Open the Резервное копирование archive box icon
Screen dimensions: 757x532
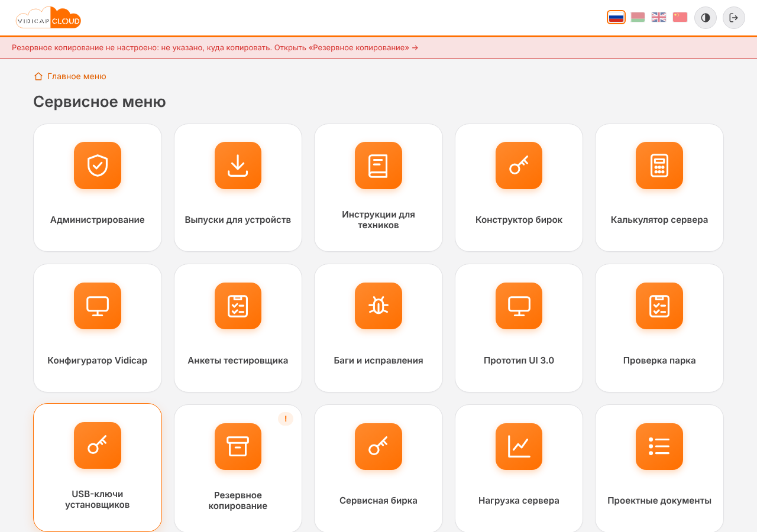tap(238, 446)
